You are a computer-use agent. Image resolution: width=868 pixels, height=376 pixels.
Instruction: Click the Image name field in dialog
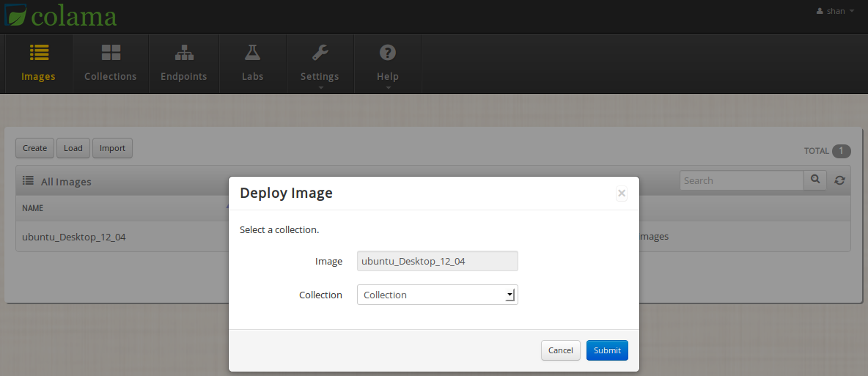point(438,261)
